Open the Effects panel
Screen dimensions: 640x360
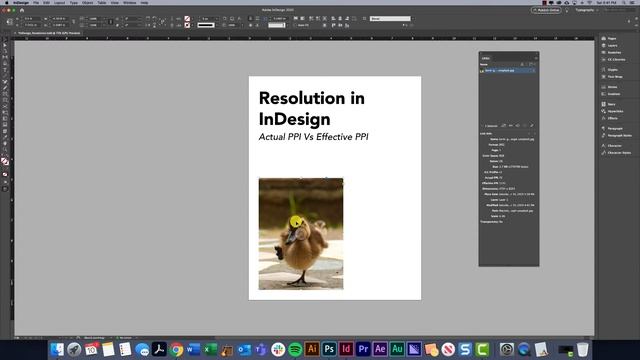click(x=612, y=118)
